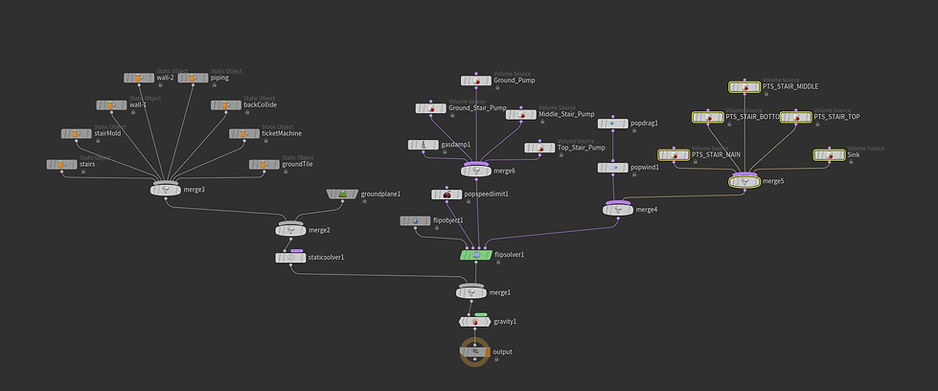The width and height of the screenshot is (938, 391).
Task: Select the merge6 node icon
Action: click(476, 171)
